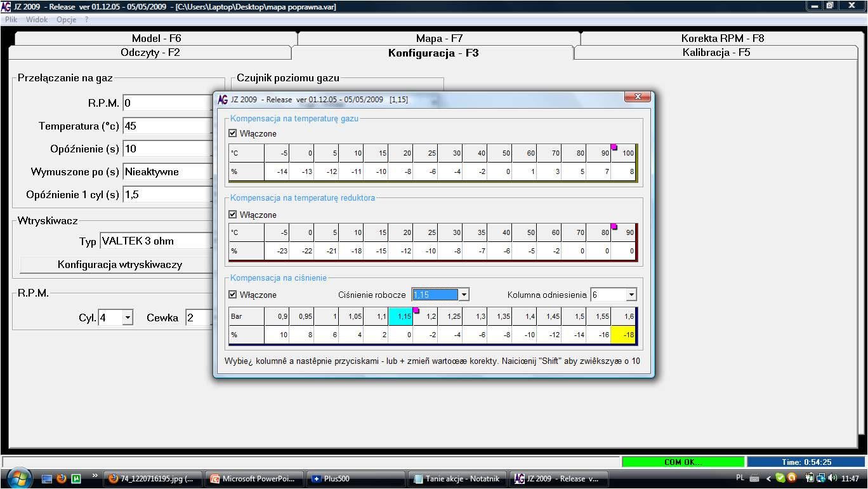Screen dimensions: 868x489
Task: Click the Time: 0:54:25 status bar field
Action: [x=806, y=462]
